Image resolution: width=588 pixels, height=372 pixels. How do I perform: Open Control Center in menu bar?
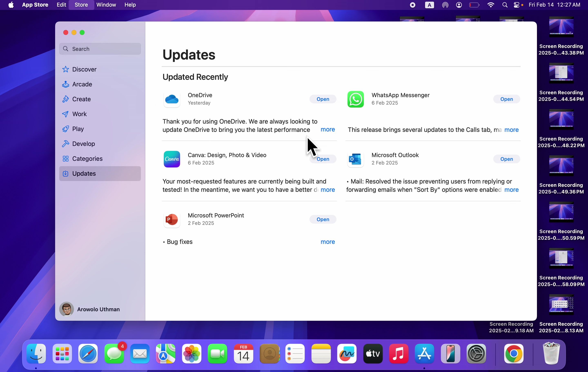pyautogui.click(x=517, y=5)
